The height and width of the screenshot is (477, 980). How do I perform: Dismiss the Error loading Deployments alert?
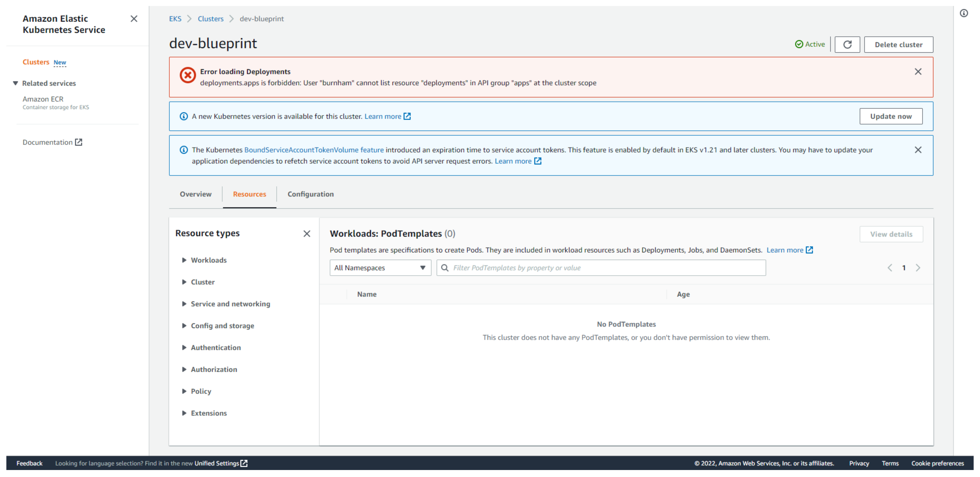pos(918,71)
